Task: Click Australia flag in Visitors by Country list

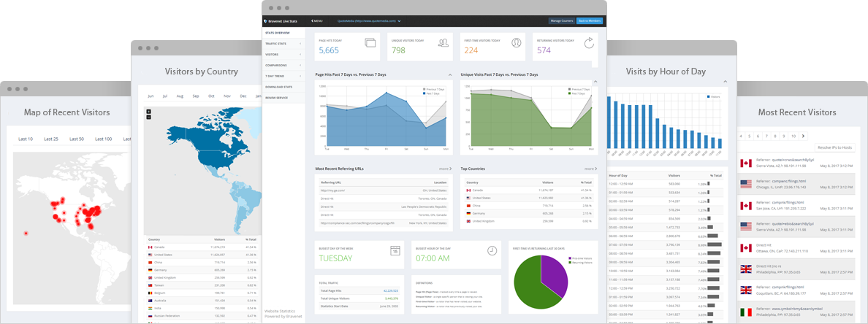Action: click(x=150, y=300)
